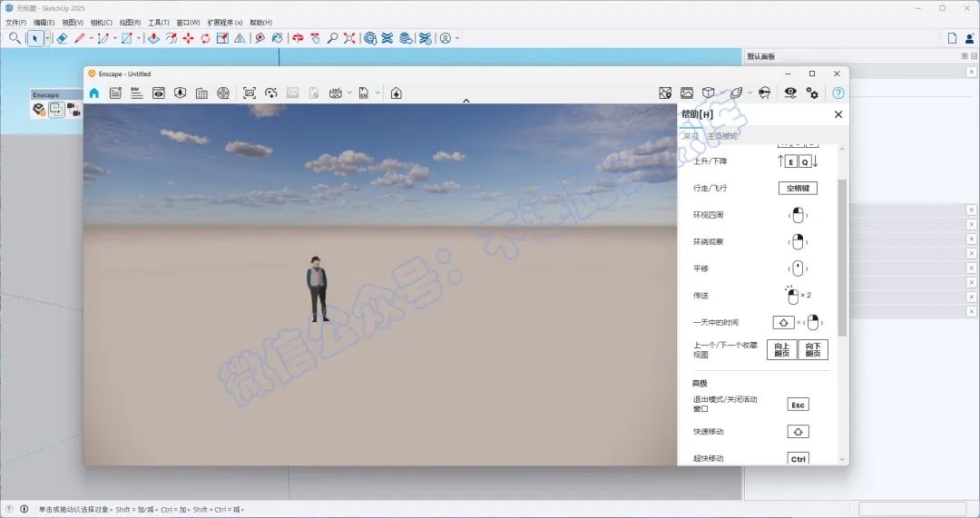Expand the account icon dropdown arrow

(456, 38)
